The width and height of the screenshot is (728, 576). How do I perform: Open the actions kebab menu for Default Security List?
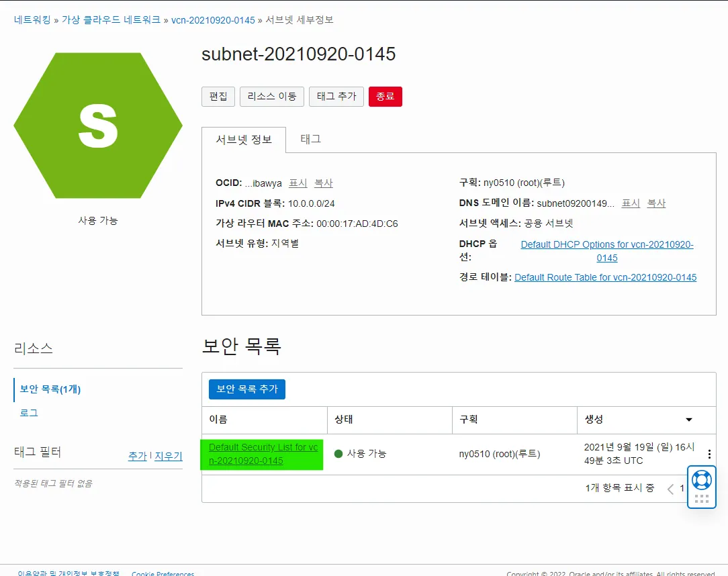coord(709,454)
